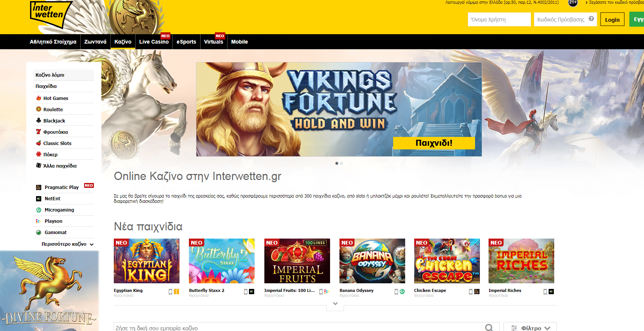Click the Banana Odyssey title text
Screen dimensions: 644x331
[356, 290]
